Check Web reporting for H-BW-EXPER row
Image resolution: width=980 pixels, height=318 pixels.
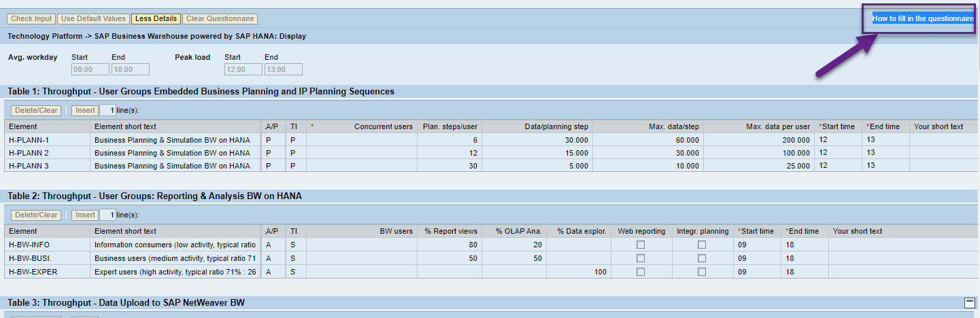coord(641,272)
